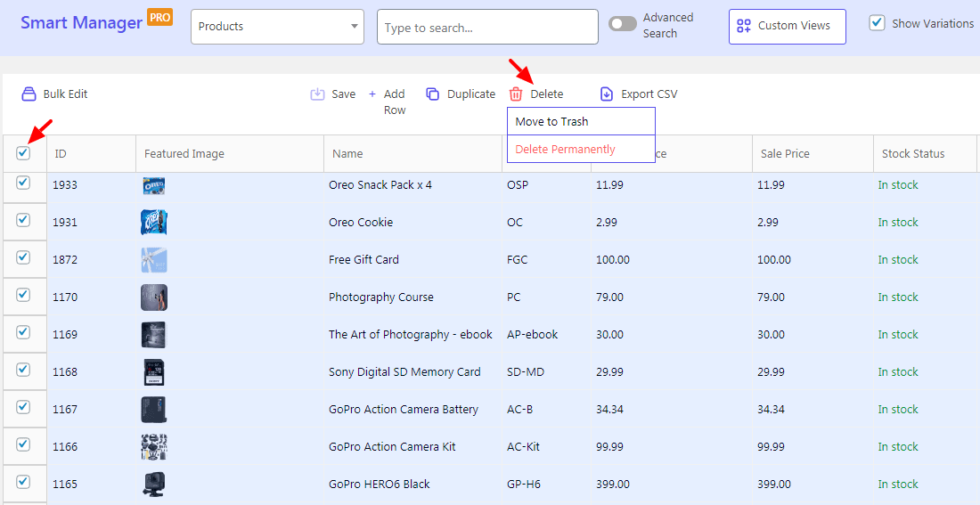This screenshot has width=980, height=505.
Task: Uncheck the row 1167 checkbox
Action: click(23, 407)
